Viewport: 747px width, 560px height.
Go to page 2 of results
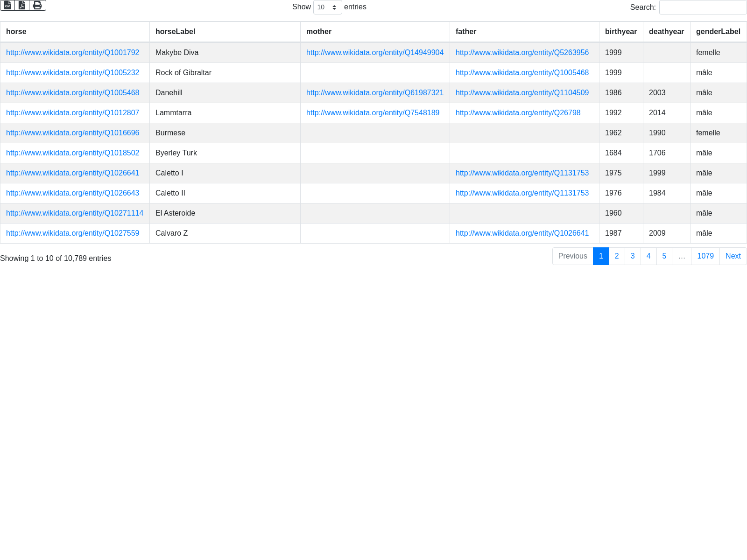pyautogui.click(x=617, y=256)
